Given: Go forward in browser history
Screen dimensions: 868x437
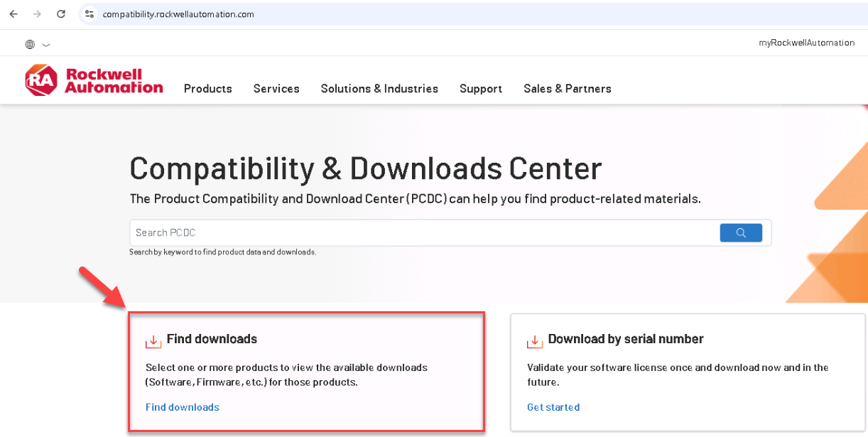Looking at the screenshot, I should (x=37, y=14).
